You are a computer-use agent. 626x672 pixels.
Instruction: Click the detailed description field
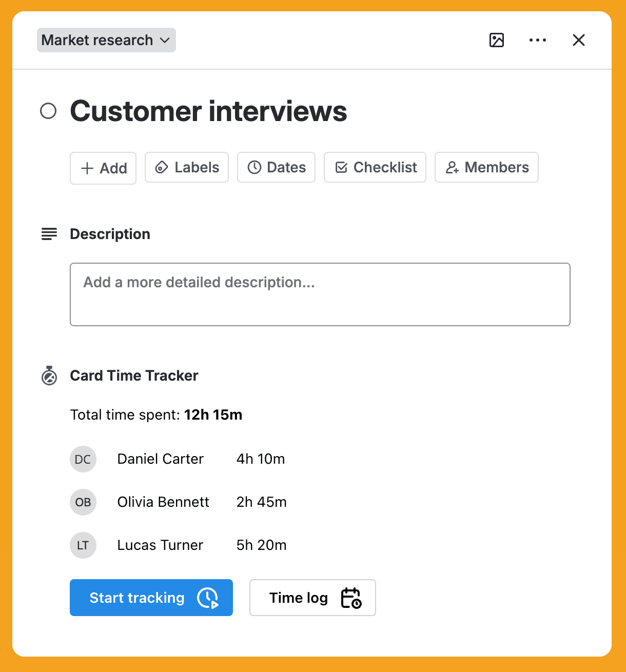click(x=320, y=294)
